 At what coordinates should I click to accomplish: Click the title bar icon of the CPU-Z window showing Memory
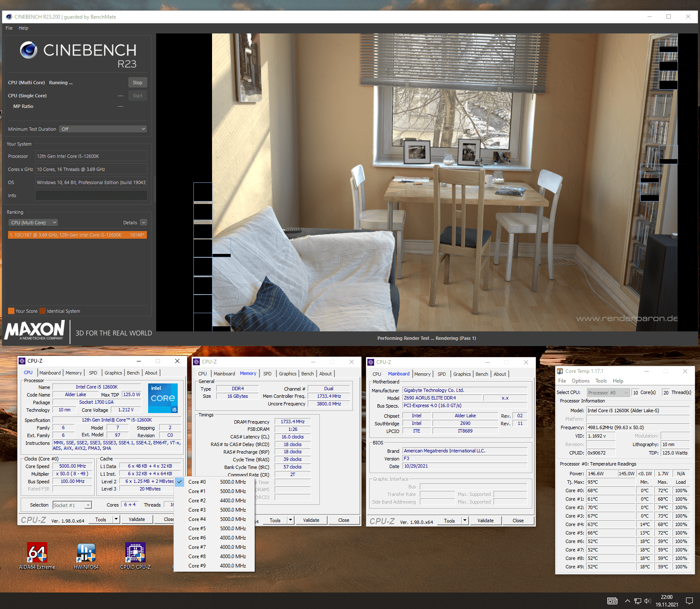click(x=196, y=362)
